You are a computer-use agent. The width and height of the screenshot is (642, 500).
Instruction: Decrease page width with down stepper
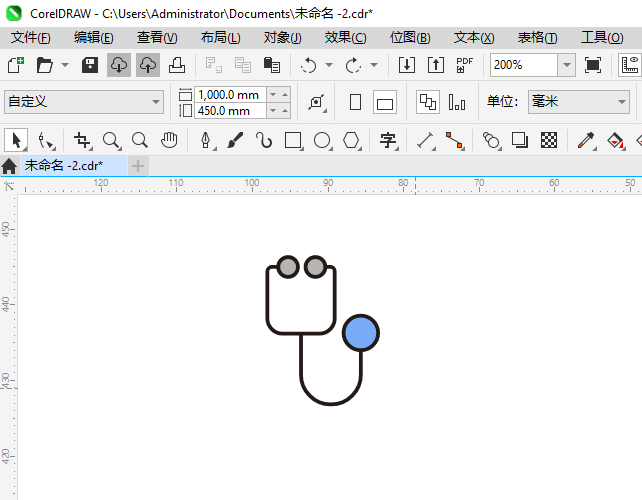click(x=273, y=95)
